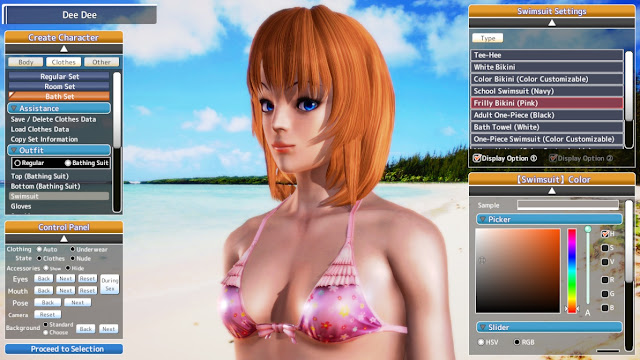Expand the Slider section triangle

pos(483,327)
